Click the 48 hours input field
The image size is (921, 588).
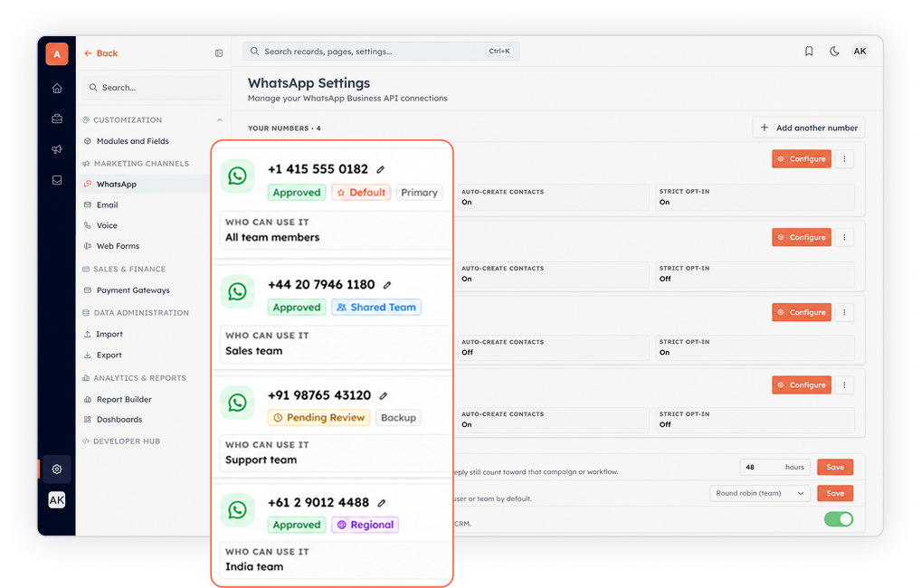(x=774, y=468)
